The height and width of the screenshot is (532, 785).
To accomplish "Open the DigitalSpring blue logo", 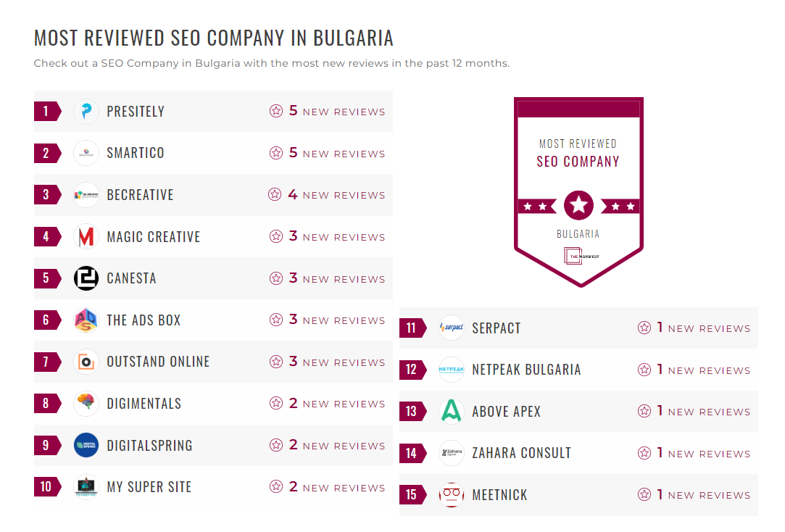I will pos(86,446).
